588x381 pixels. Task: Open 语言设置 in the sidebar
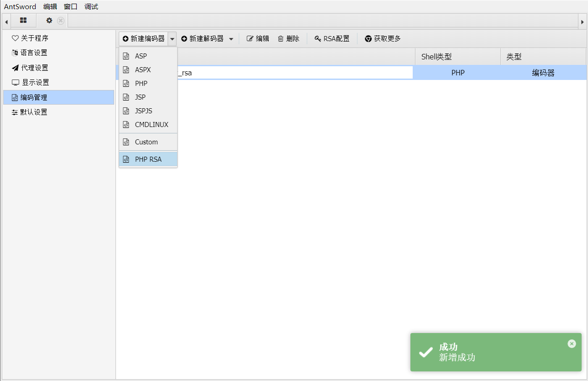click(x=58, y=53)
